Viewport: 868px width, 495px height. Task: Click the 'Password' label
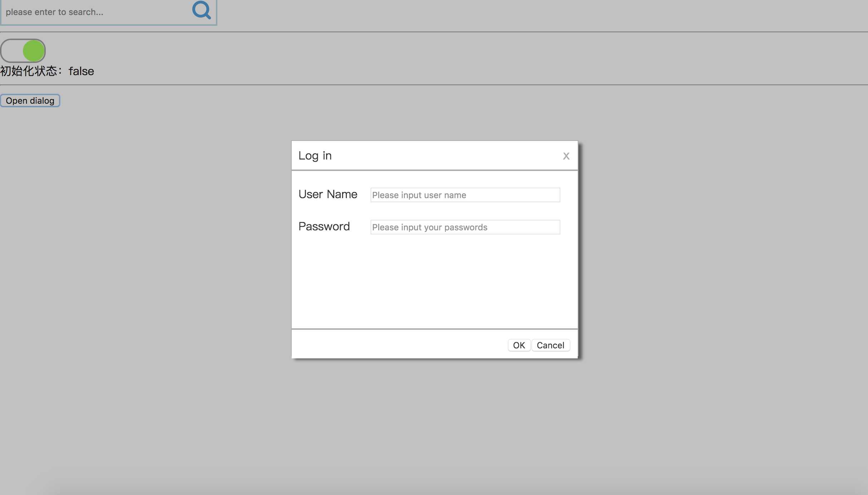(x=324, y=226)
